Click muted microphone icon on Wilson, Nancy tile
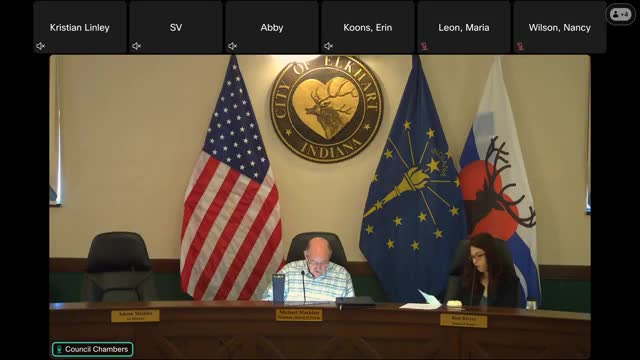Screen dimensions: 640x360 point(520,46)
